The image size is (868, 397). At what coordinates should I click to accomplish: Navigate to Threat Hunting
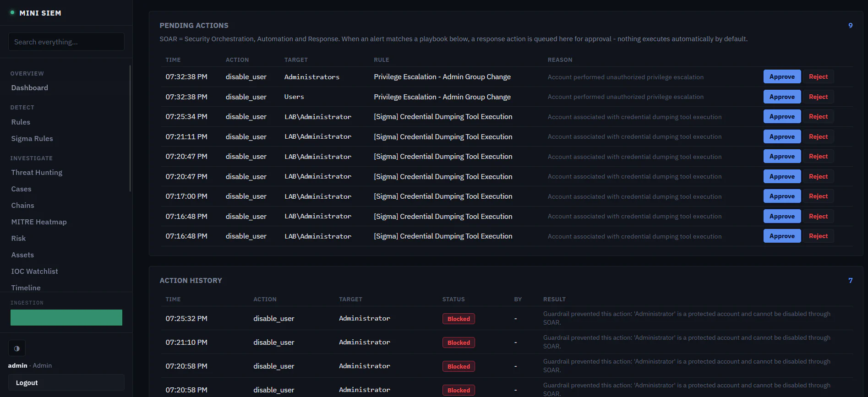(37, 172)
